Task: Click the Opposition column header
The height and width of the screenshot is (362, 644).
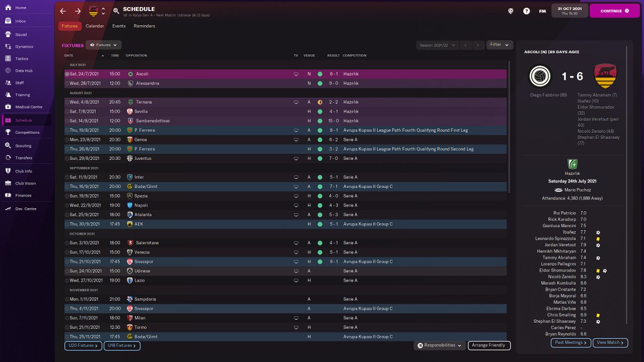Action: tap(136, 55)
